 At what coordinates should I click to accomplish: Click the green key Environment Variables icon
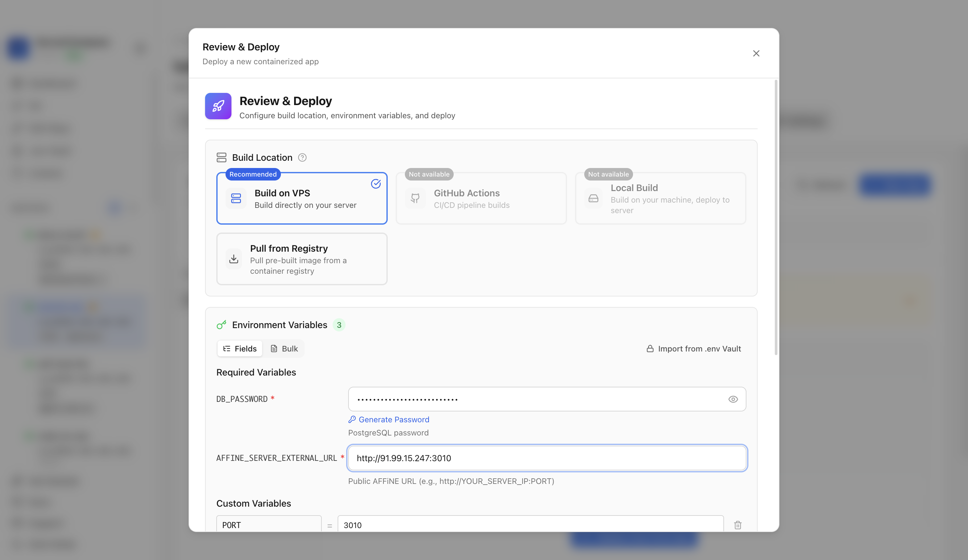pyautogui.click(x=221, y=325)
